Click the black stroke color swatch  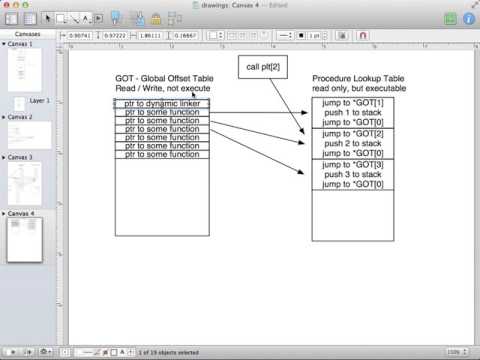pyautogui.click(x=301, y=35)
